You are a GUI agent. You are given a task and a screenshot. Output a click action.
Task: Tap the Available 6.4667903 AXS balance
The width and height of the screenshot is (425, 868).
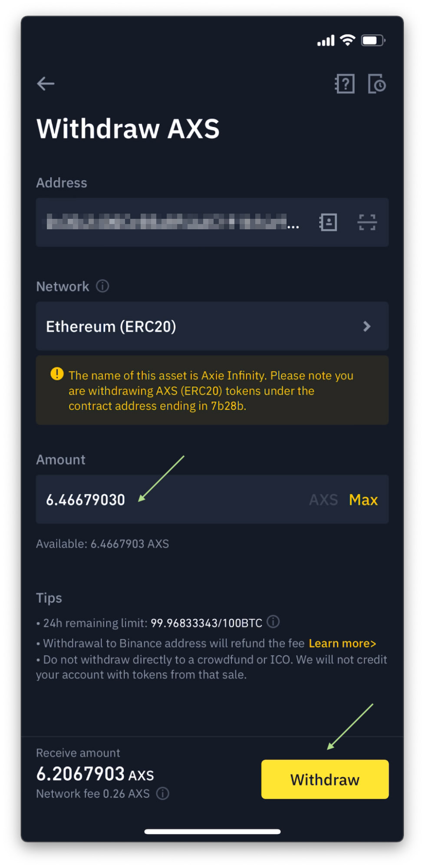coord(102,544)
